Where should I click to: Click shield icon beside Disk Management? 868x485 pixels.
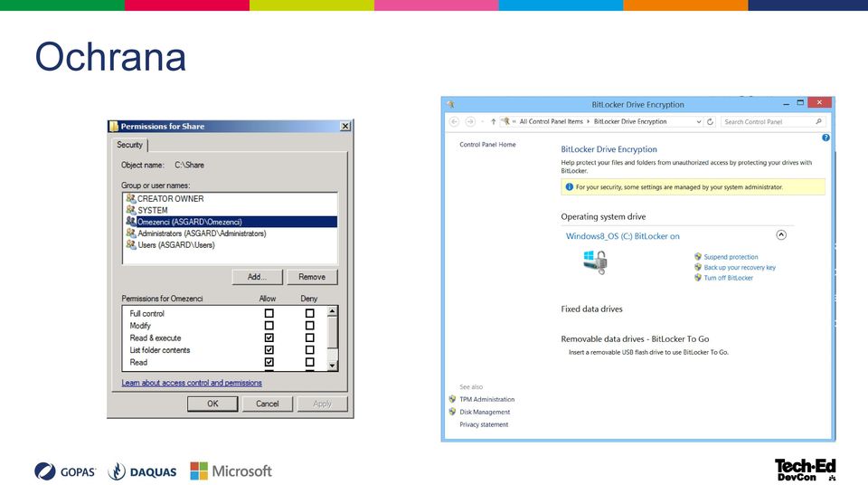452,412
